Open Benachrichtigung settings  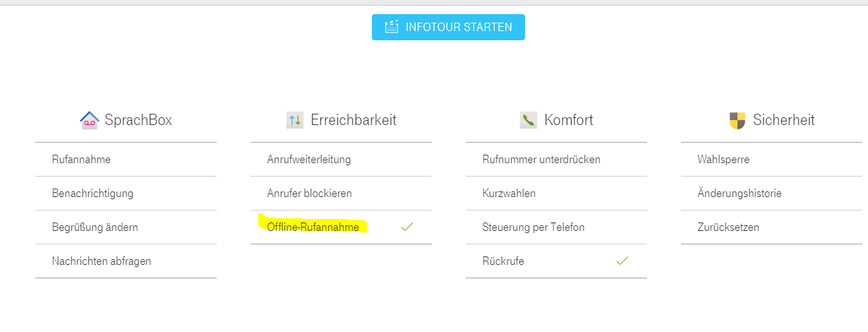click(x=92, y=194)
